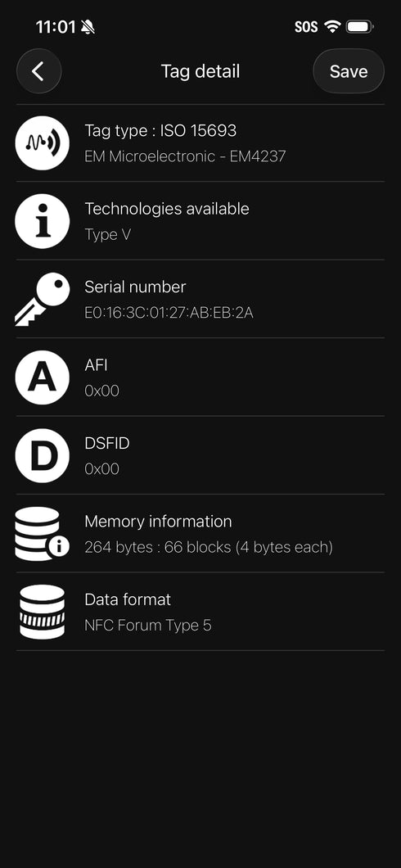
Task: Save the tag details
Action: pyautogui.click(x=349, y=71)
